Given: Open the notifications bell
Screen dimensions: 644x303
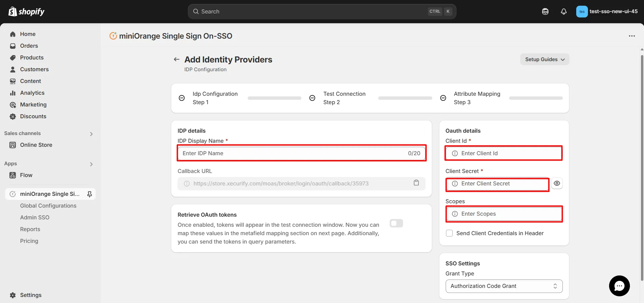Looking at the screenshot, I should [x=564, y=11].
